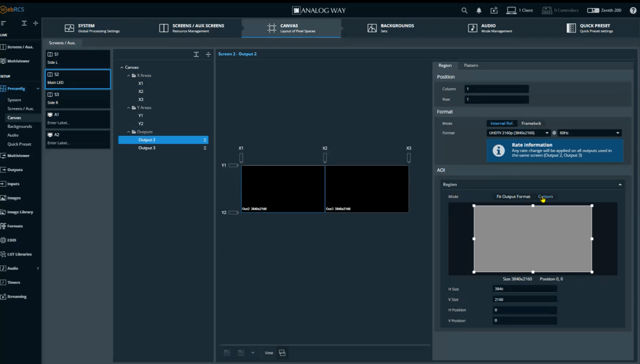
Task: Select Internal Ref. mode
Action: 501,123
